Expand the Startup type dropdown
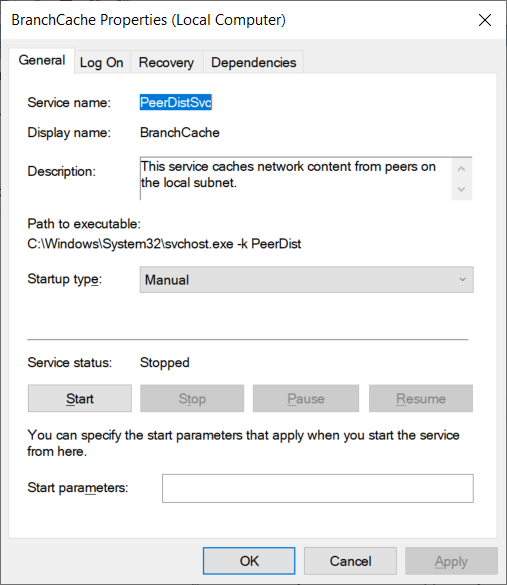Viewport: 507px width, 585px height. coord(306,280)
